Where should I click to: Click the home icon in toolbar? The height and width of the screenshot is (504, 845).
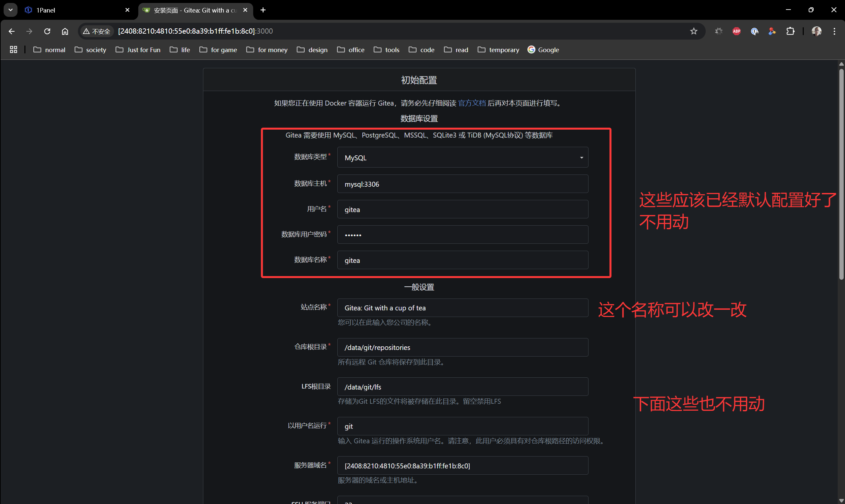[65, 31]
